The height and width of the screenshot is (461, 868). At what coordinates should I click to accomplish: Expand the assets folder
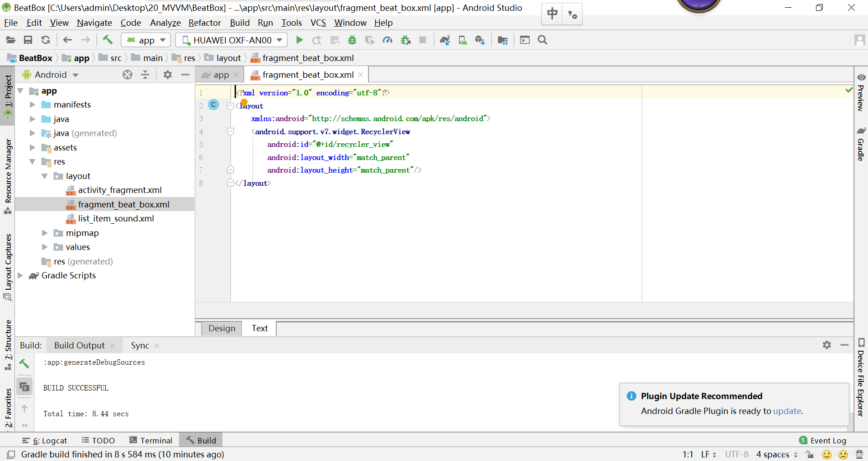32,147
